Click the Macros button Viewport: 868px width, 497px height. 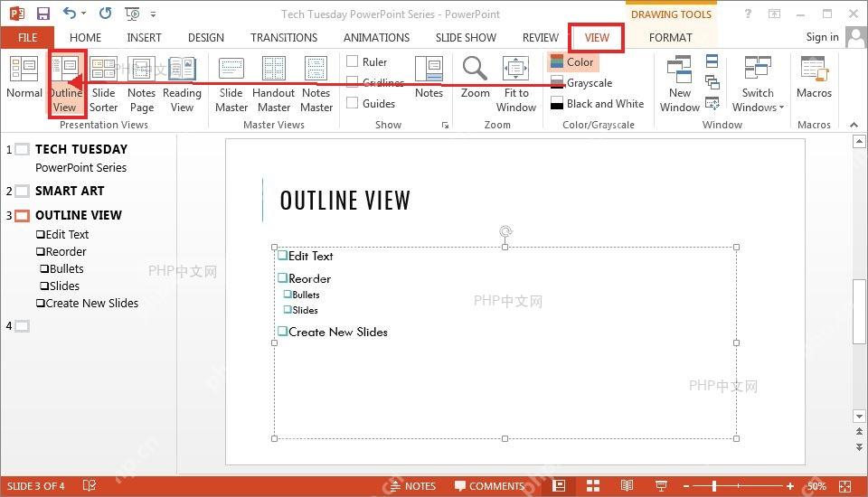point(814,78)
